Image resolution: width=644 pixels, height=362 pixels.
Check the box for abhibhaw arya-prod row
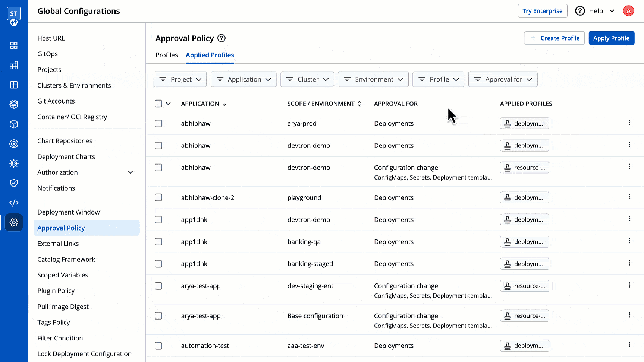(158, 123)
